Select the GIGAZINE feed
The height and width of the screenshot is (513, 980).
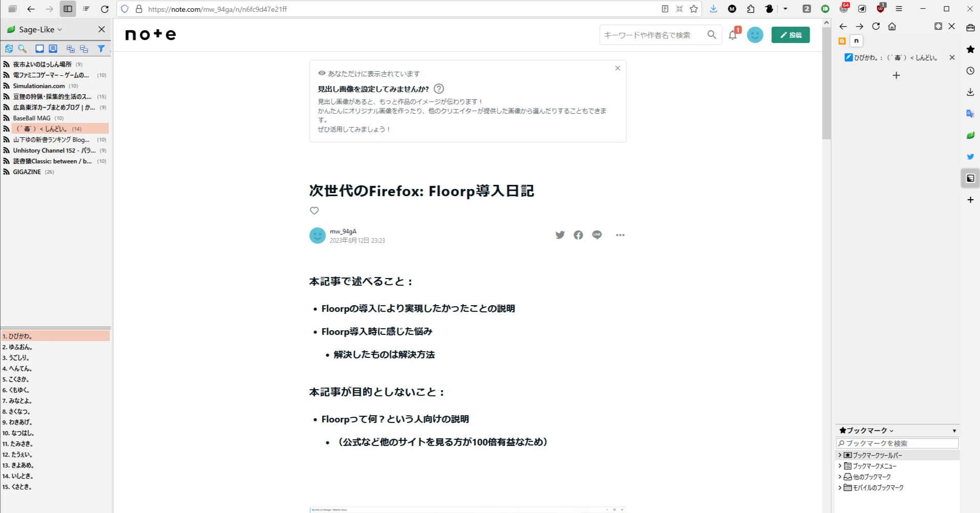point(56,172)
